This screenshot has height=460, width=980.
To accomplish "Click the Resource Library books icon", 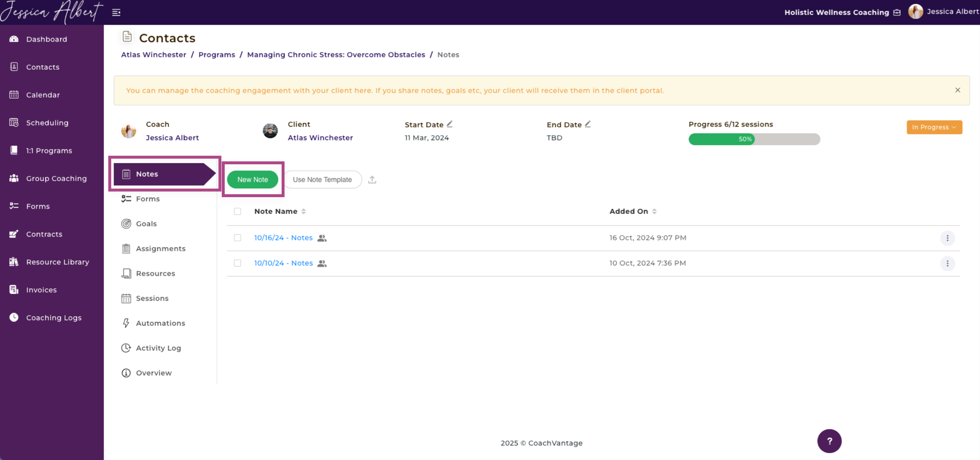I will (x=14, y=262).
